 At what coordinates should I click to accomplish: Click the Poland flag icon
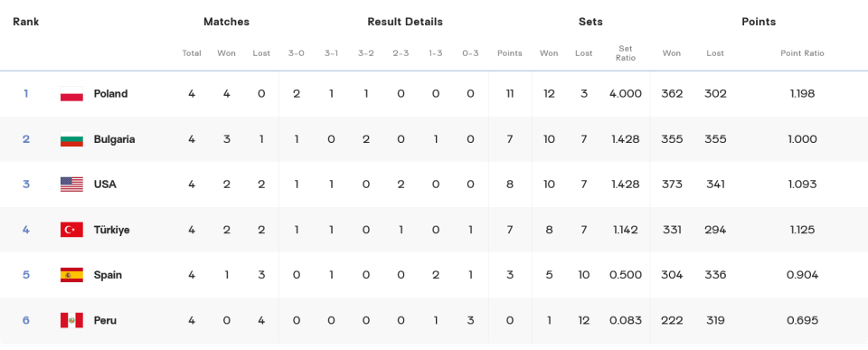click(71, 93)
